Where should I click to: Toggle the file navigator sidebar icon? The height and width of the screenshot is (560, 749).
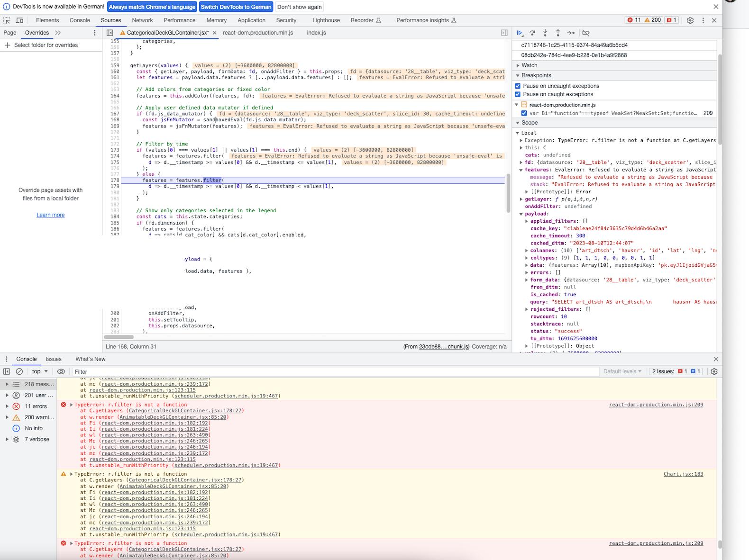(110, 33)
